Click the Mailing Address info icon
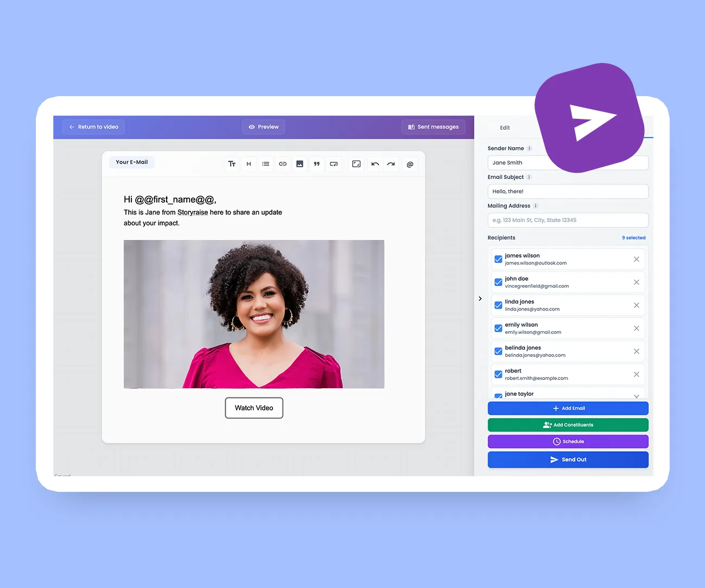This screenshot has width=705, height=588. click(x=536, y=206)
